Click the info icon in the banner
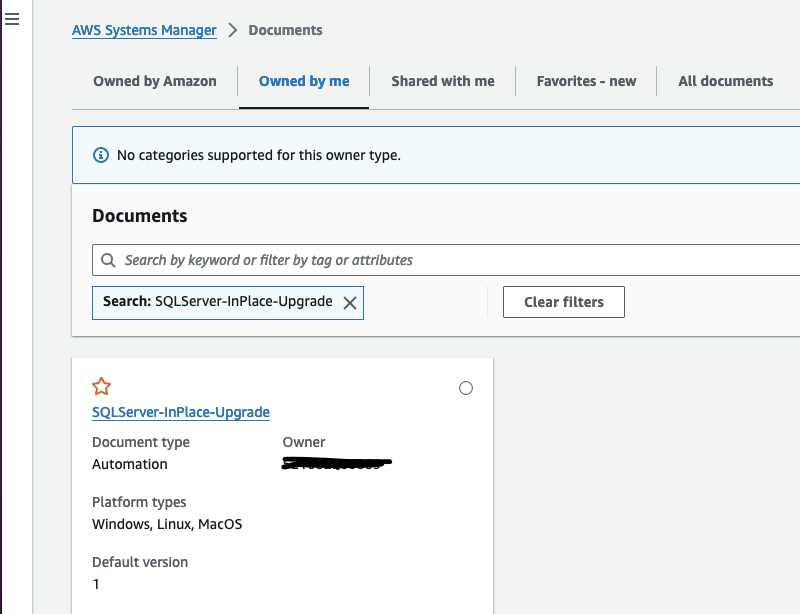 [x=99, y=155]
